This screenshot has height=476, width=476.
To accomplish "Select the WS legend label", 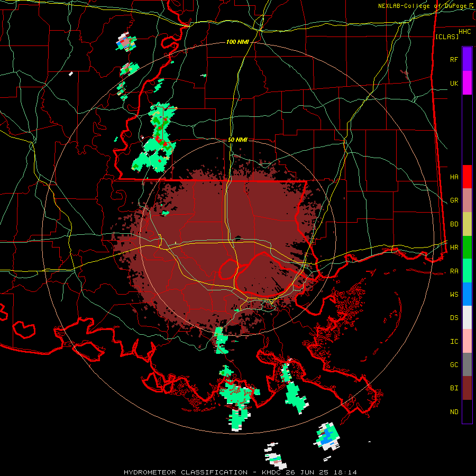I will point(454,295).
